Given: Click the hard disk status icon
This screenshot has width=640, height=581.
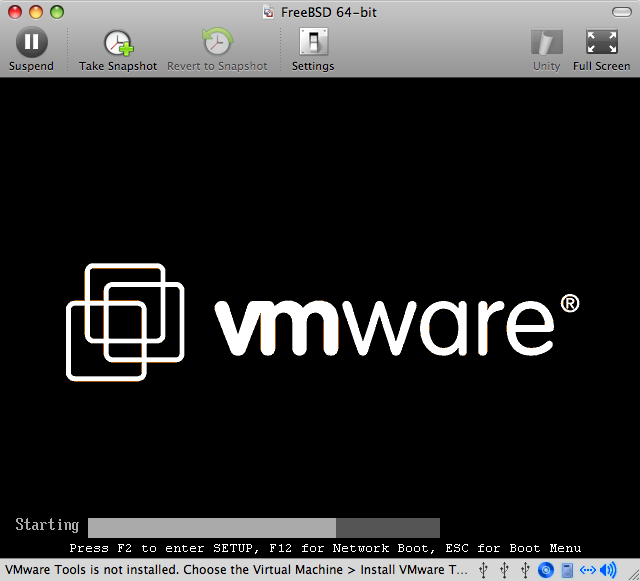Looking at the screenshot, I should 567,570.
